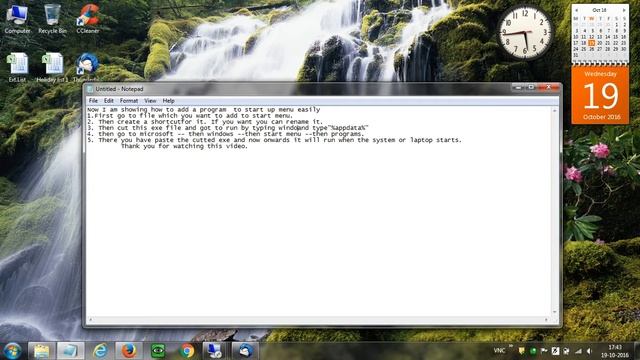This screenshot has width=640, height=360.
Task: Click the green circle tray icon
Action: 533,351
